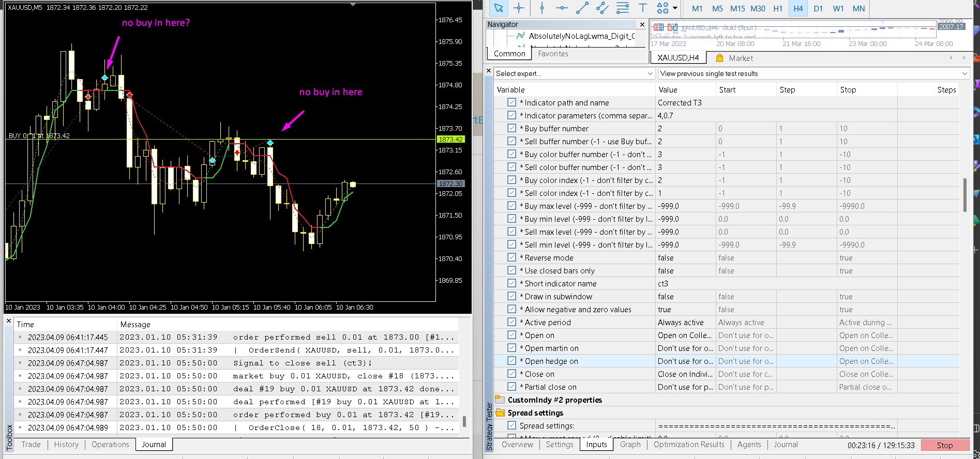Toggle Active period checkbox
980x459 pixels.
[511, 322]
